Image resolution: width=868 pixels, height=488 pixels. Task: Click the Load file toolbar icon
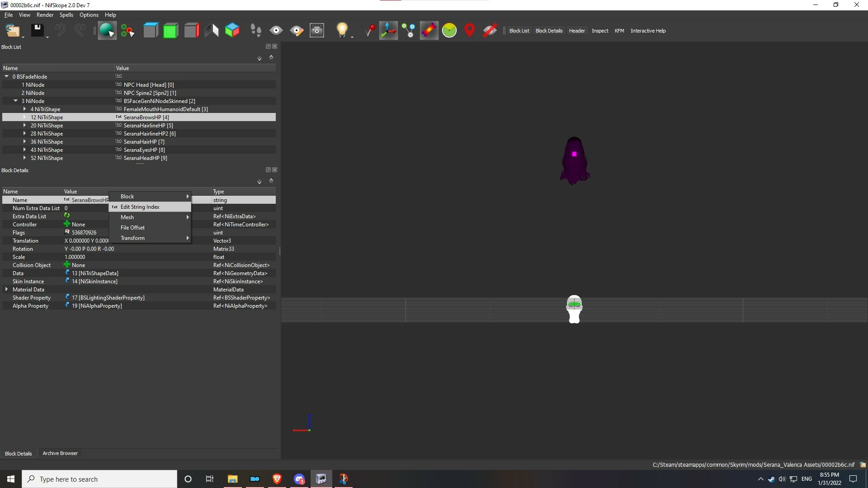(x=13, y=31)
